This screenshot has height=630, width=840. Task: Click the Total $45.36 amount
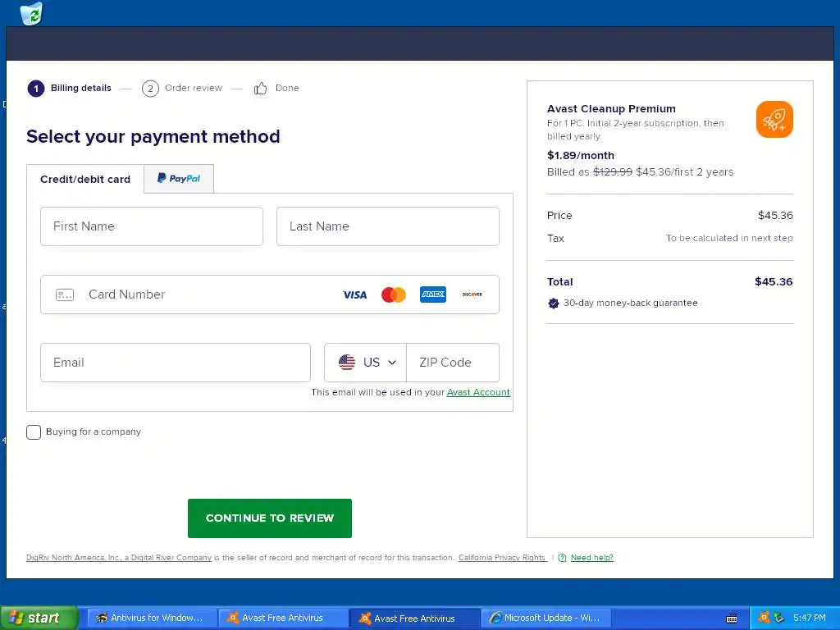pyautogui.click(x=774, y=282)
